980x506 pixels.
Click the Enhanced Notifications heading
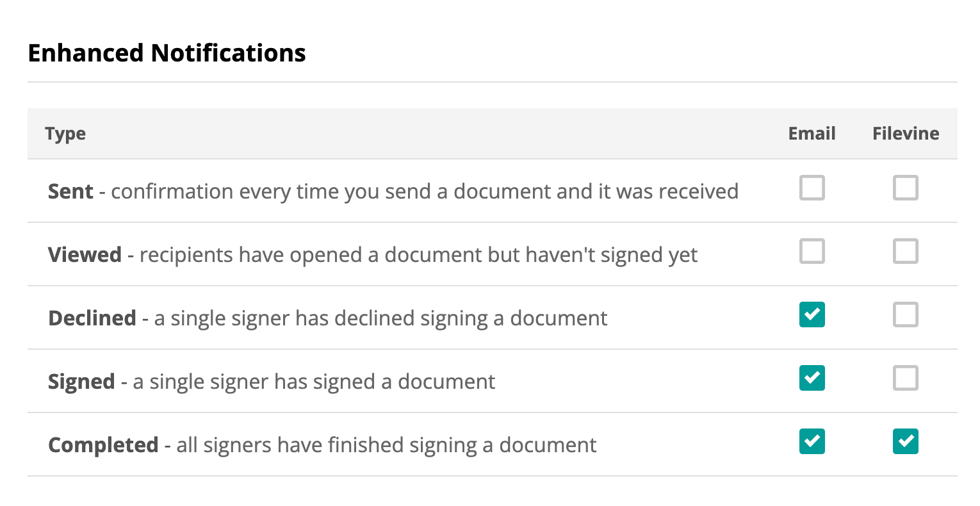(167, 53)
